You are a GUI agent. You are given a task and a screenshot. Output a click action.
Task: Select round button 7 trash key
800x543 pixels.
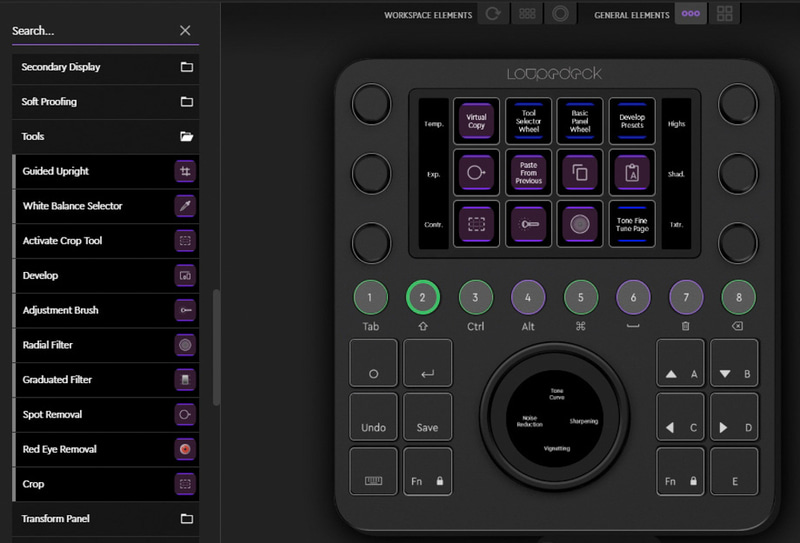[686, 297]
